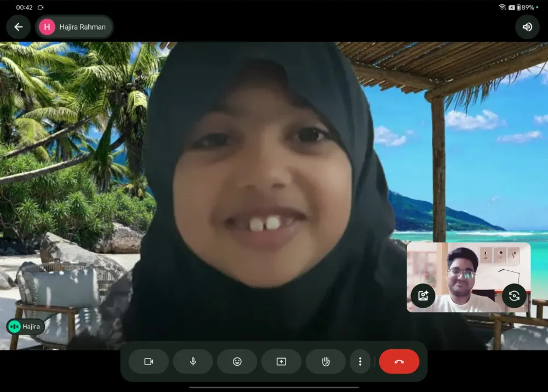This screenshot has height=392, width=548.
Task: Tap the 00:42 clock
Action: [x=24, y=7]
